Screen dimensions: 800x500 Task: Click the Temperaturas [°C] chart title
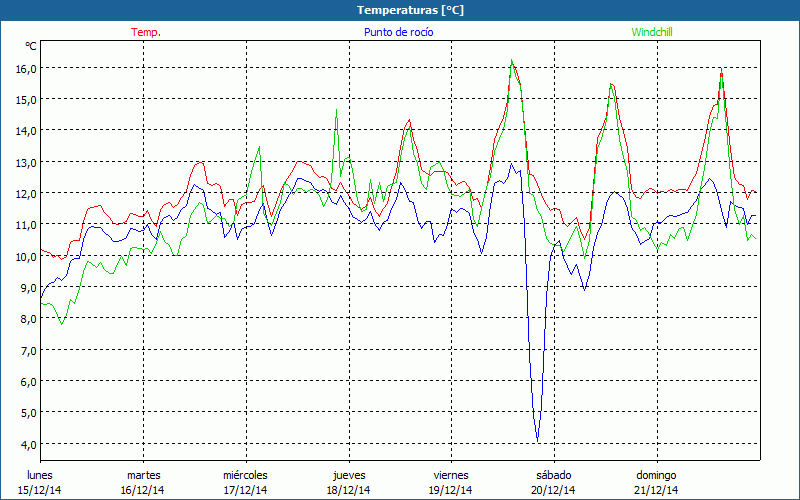(x=410, y=10)
